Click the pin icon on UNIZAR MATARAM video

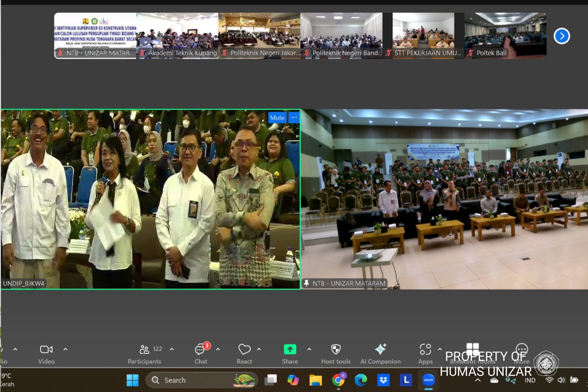point(306,283)
